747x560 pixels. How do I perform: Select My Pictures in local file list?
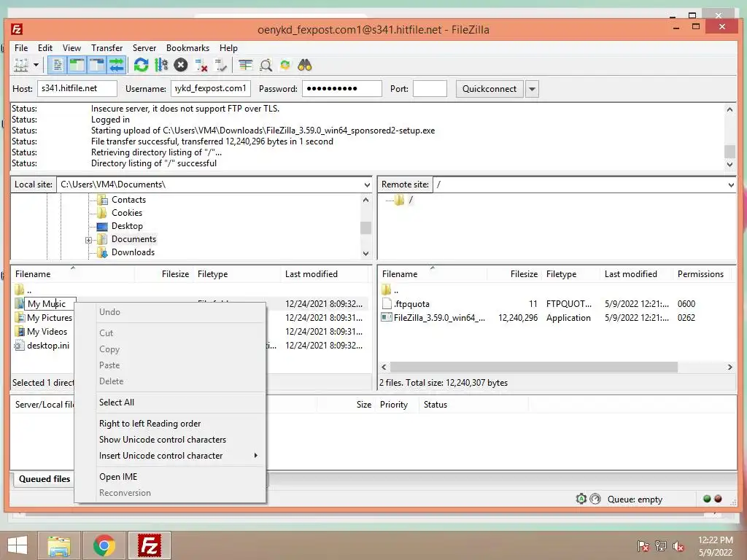click(50, 318)
